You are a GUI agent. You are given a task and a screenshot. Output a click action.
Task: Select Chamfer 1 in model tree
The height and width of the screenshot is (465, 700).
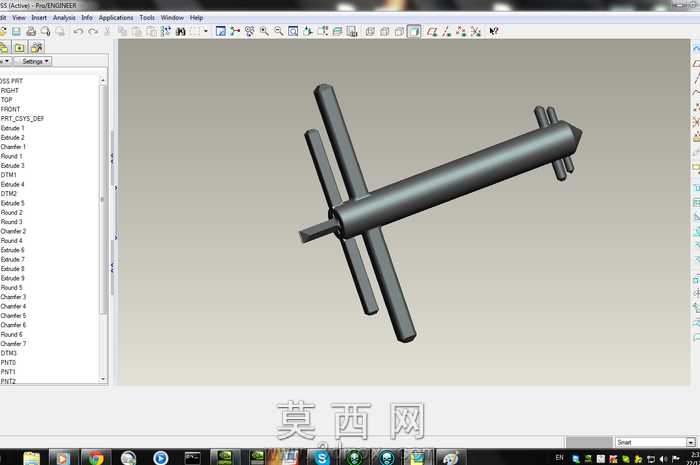pos(13,147)
